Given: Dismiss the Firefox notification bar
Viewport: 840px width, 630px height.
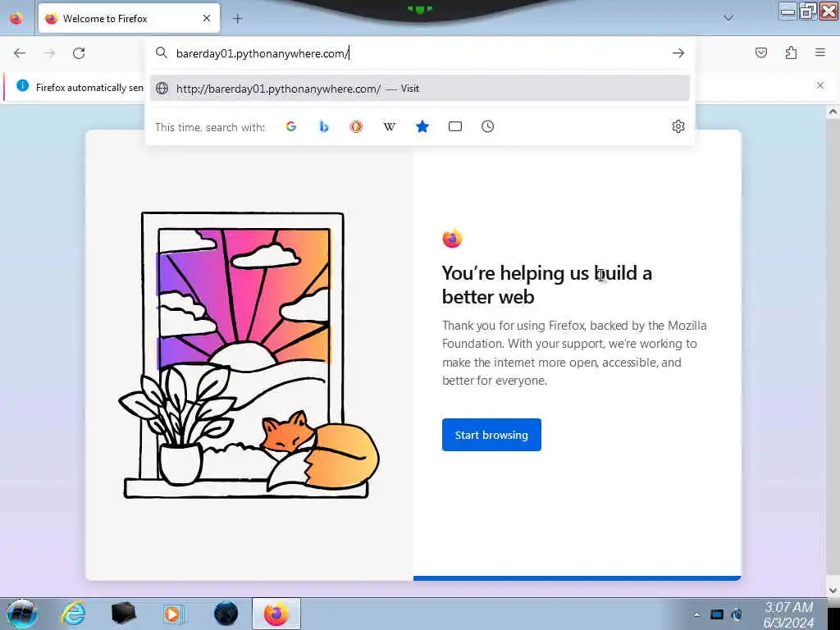Looking at the screenshot, I should (820, 85).
